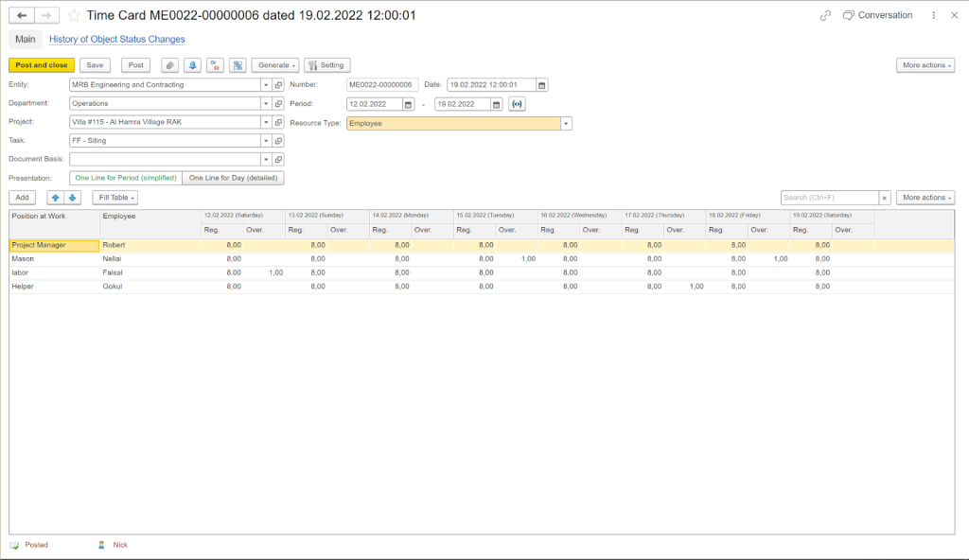
Task: Click Faisal's 1,00 overtime on 12.02.2022
Action: (x=265, y=272)
